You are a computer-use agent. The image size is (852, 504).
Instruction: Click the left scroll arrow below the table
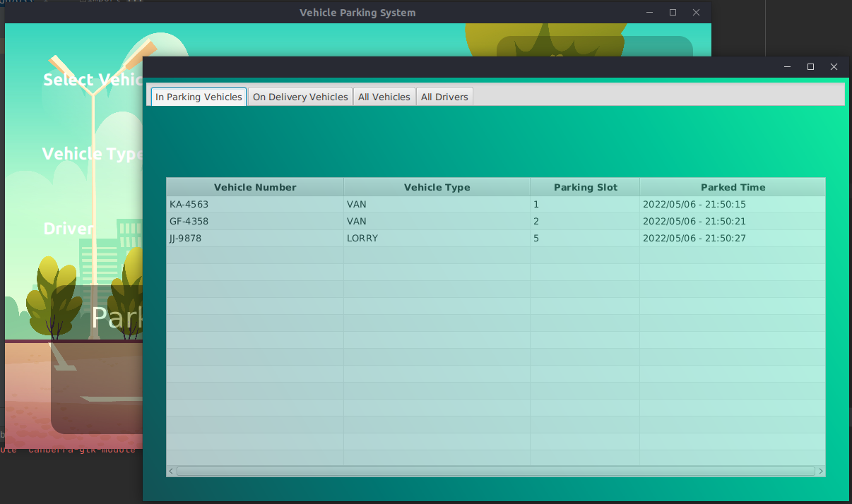(170, 471)
